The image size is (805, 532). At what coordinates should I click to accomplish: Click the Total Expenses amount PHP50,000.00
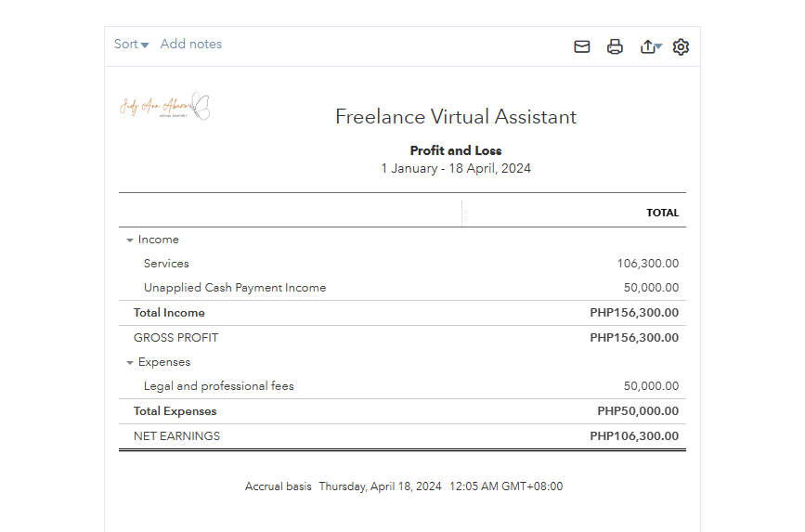[638, 411]
